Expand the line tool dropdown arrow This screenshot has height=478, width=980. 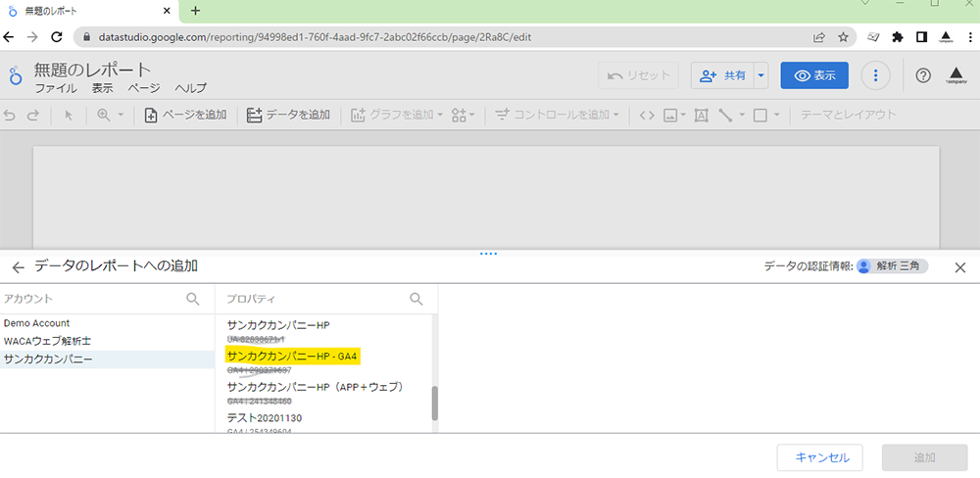[742, 115]
